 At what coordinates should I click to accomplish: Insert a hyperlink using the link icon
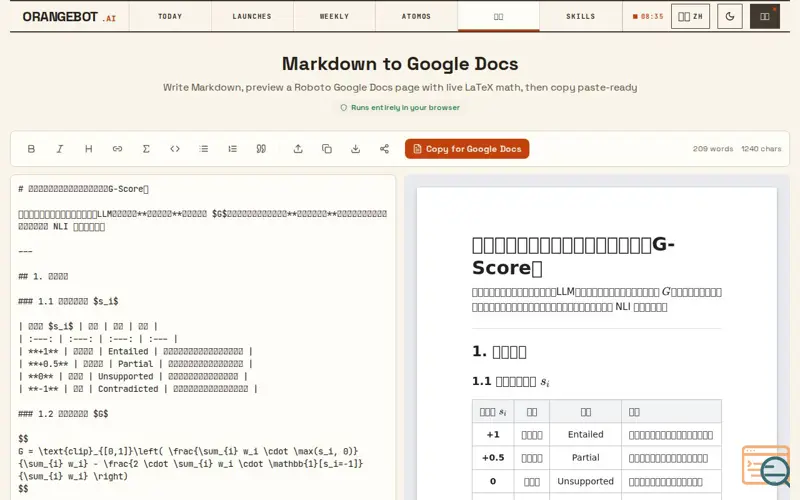click(x=117, y=149)
